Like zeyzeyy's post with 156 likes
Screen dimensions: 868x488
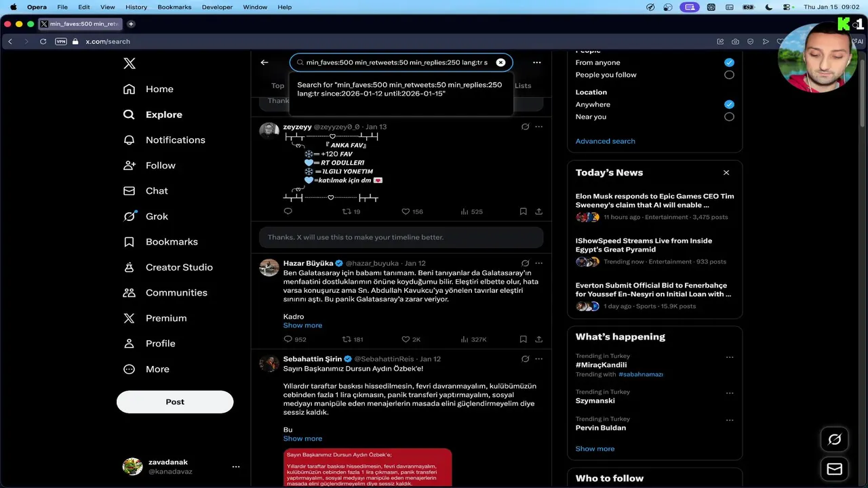click(x=412, y=211)
